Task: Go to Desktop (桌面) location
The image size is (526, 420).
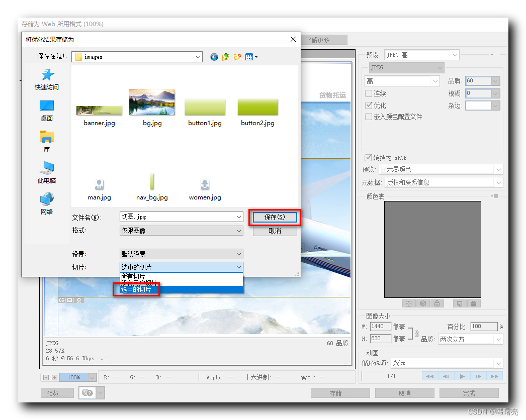Action: [47, 111]
